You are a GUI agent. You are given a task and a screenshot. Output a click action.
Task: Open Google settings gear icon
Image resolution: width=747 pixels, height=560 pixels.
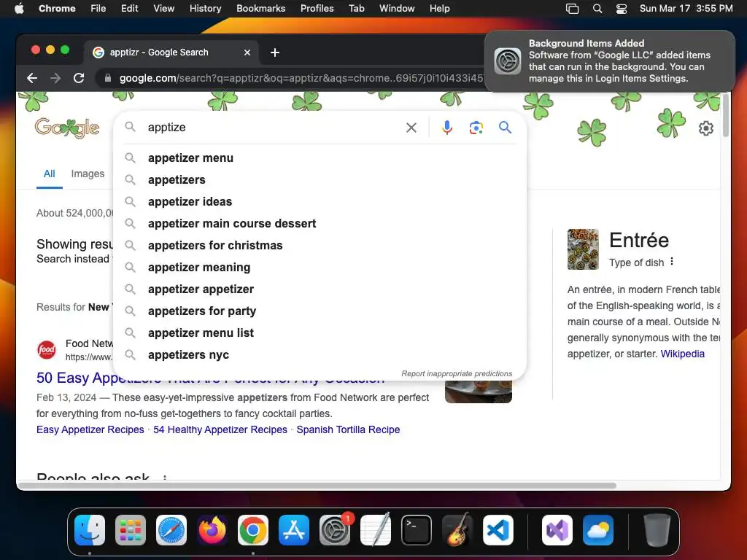tap(705, 128)
